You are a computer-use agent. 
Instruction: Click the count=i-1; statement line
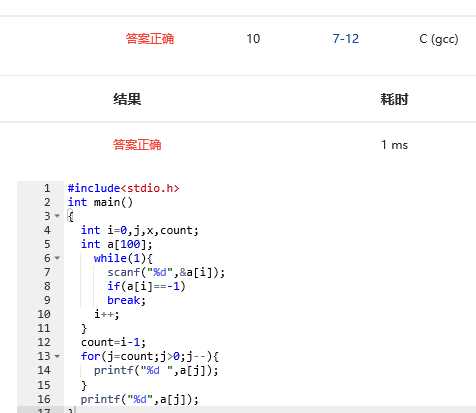[113, 342]
